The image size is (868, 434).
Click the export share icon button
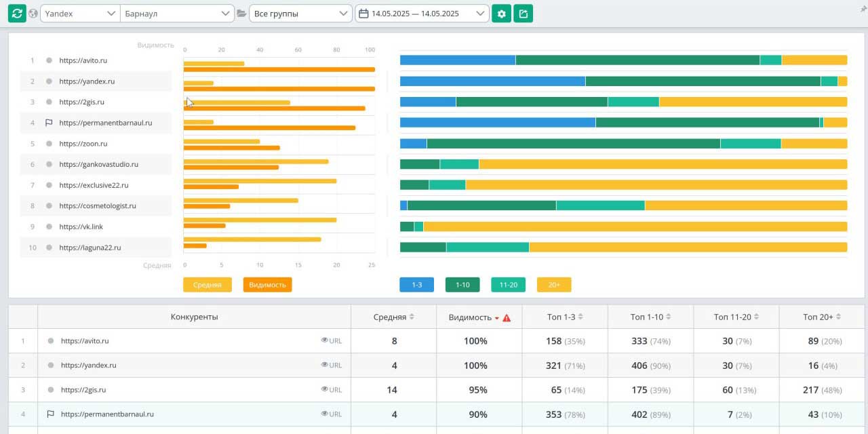tap(523, 14)
